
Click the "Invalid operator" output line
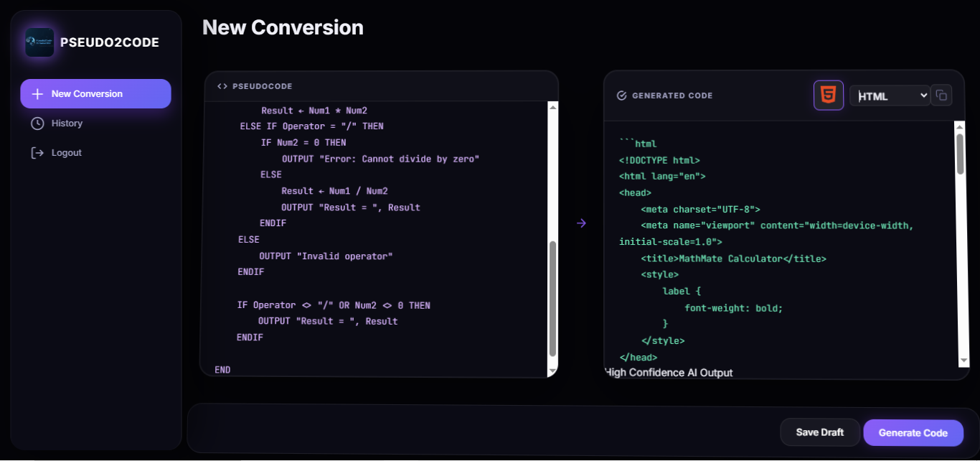point(326,256)
